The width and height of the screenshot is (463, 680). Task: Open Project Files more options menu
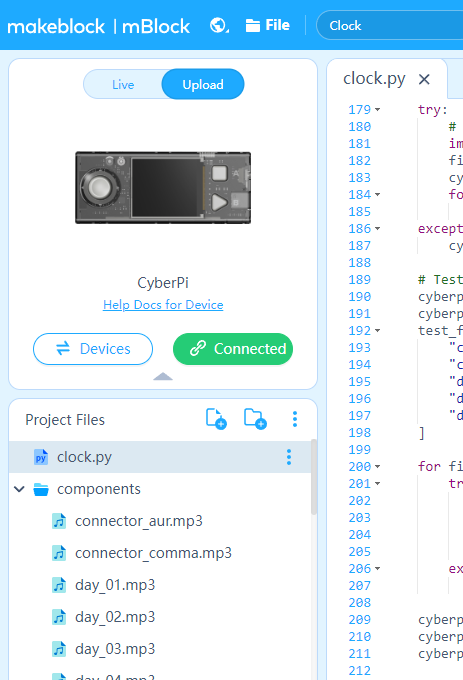click(295, 419)
